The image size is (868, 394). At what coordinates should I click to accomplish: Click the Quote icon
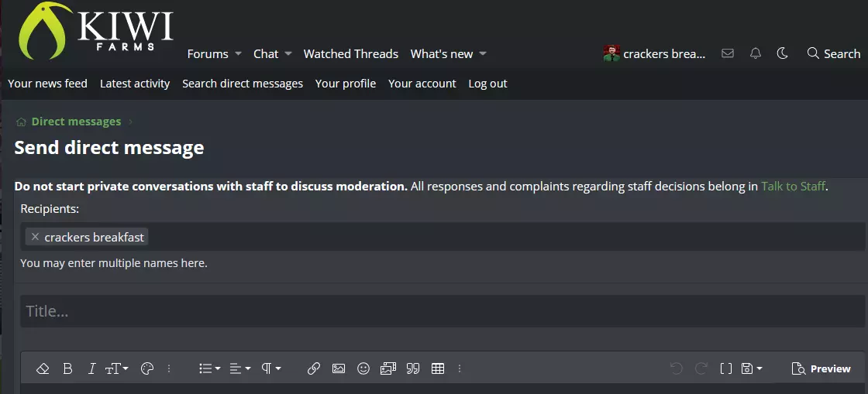pos(413,368)
